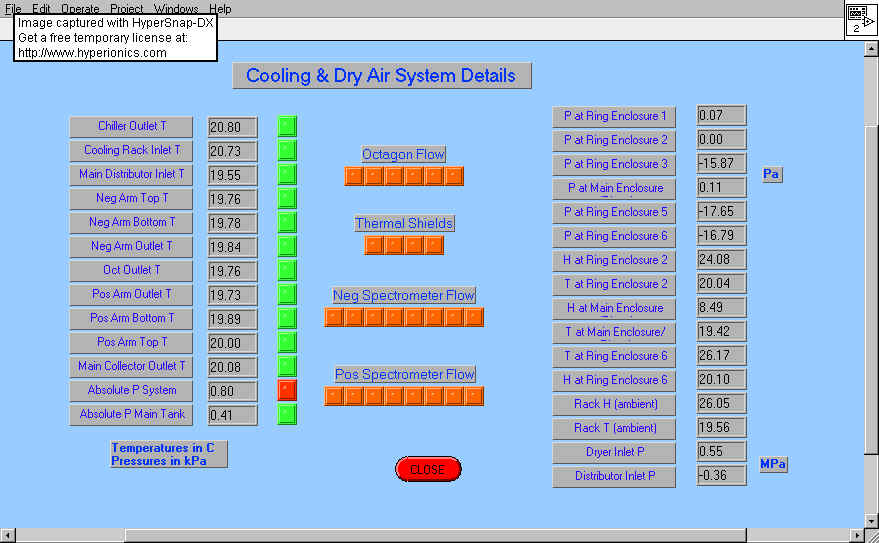Click green indicator for Neg Arm Bottom T
Image resolution: width=879 pixels, height=543 pixels.
[287, 222]
